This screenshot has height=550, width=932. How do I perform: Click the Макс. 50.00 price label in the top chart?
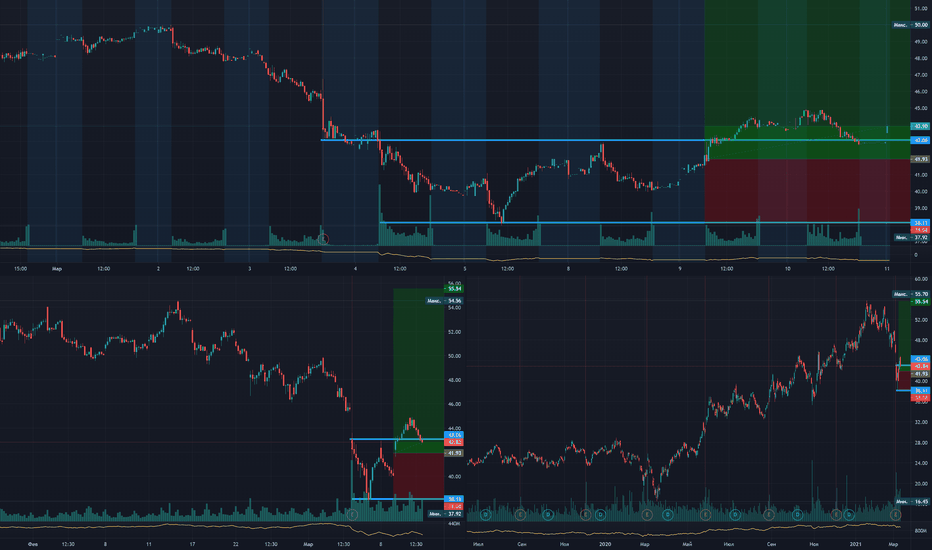pos(911,25)
